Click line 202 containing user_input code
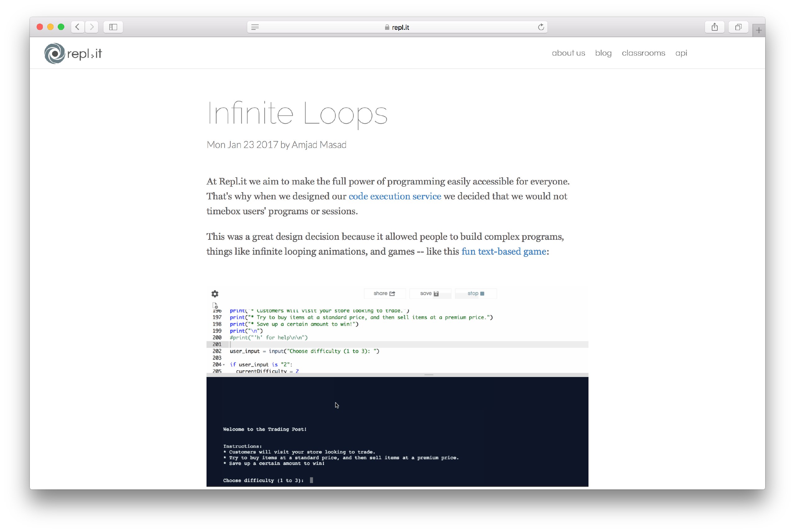The width and height of the screenshot is (795, 532). 305,351
